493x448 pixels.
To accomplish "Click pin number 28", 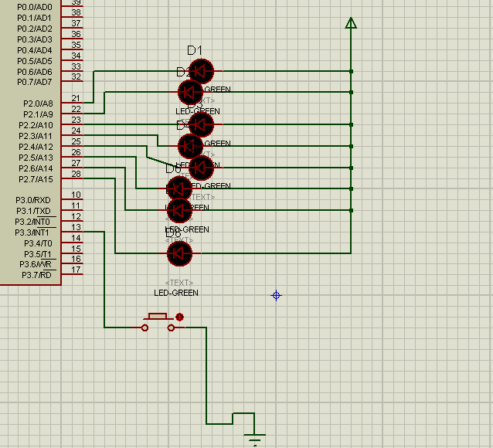I will [76, 174].
